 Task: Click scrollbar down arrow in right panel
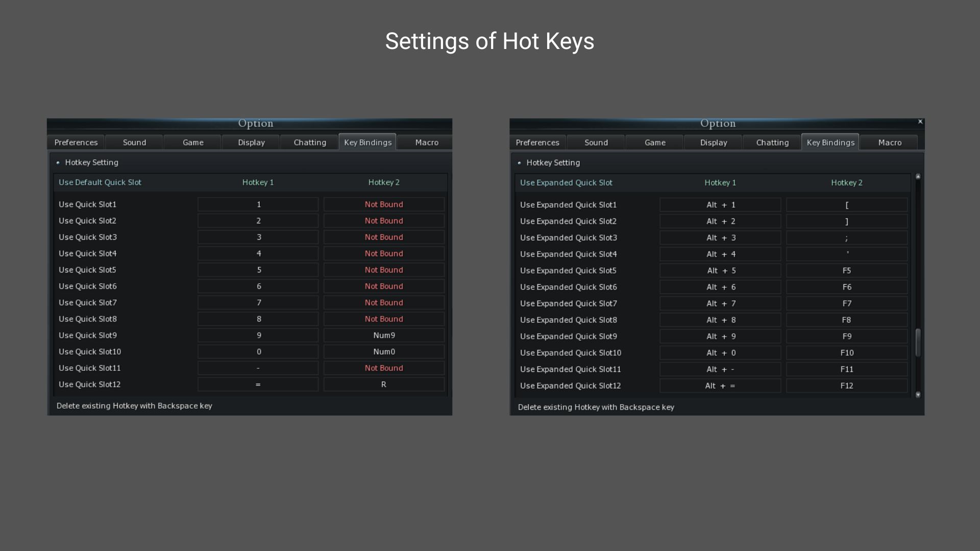click(x=918, y=394)
